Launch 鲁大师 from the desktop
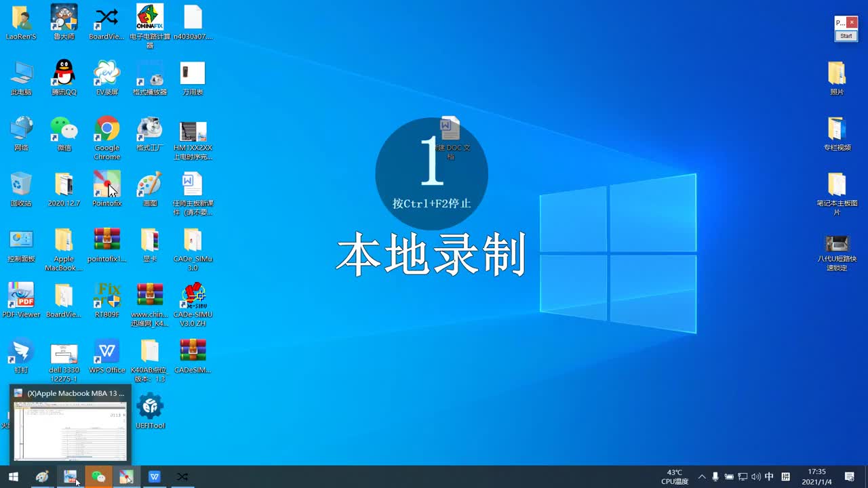 [x=64, y=22]
